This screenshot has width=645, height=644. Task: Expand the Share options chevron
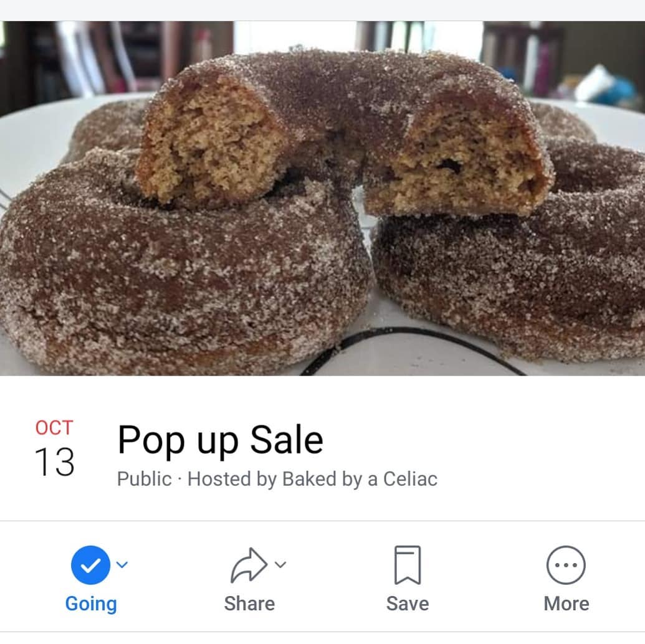click(x=280, y=565)
